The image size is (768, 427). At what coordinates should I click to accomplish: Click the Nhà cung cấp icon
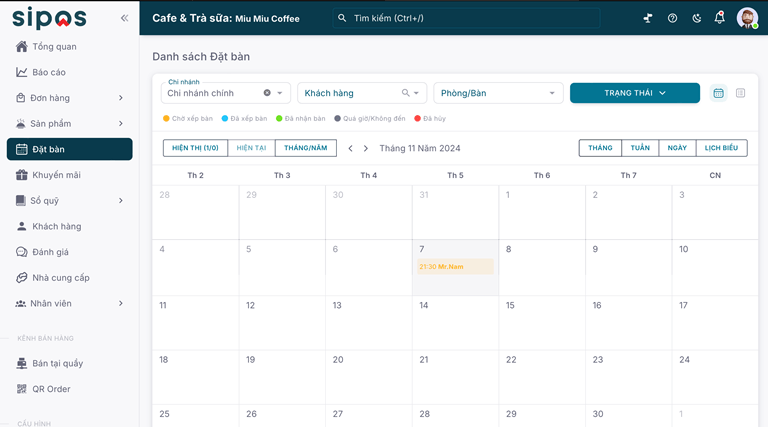pos(22,278)
